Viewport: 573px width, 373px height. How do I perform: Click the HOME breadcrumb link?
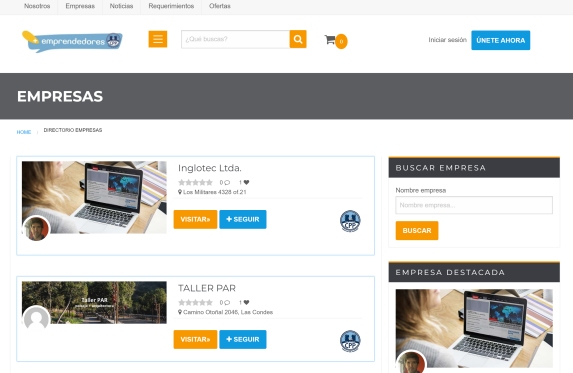24,132
